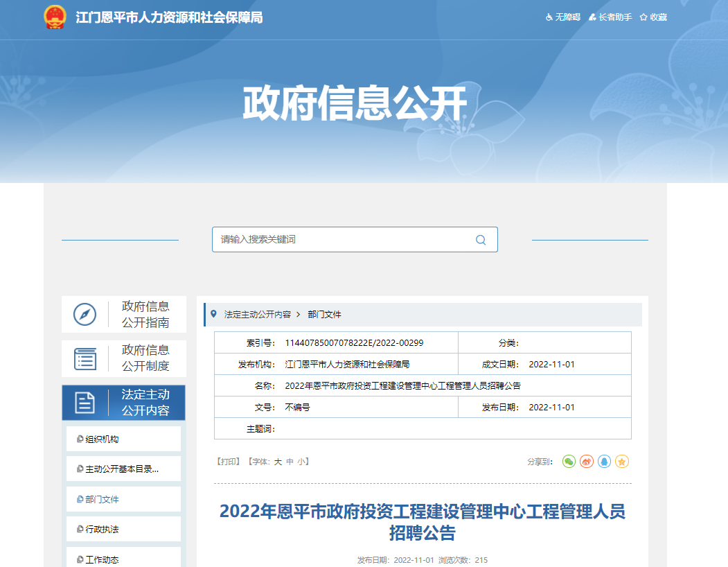The width and height of the screenshot is (728, 567).
Task: Share to Qzone star icon
Action: point(622,462)
